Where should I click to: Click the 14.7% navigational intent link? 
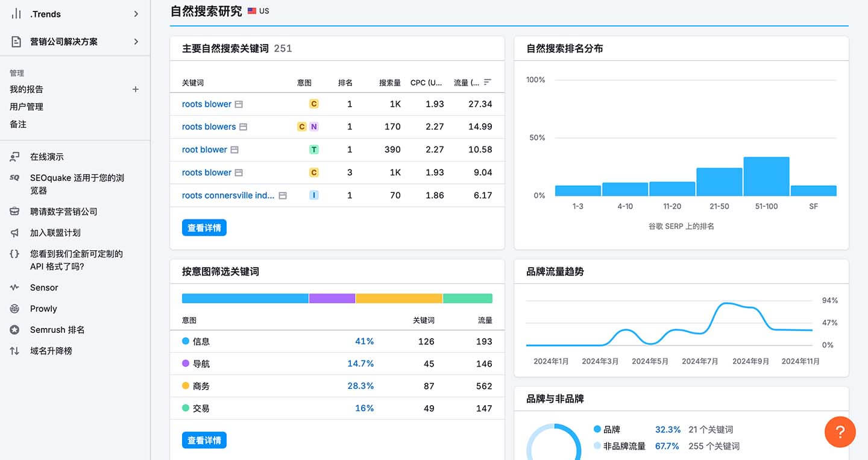[360, 364]
